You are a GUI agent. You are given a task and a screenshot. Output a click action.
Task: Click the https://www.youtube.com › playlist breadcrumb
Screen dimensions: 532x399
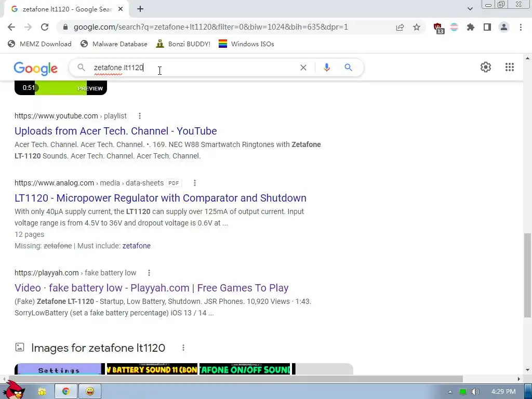[x=70, y=116]
